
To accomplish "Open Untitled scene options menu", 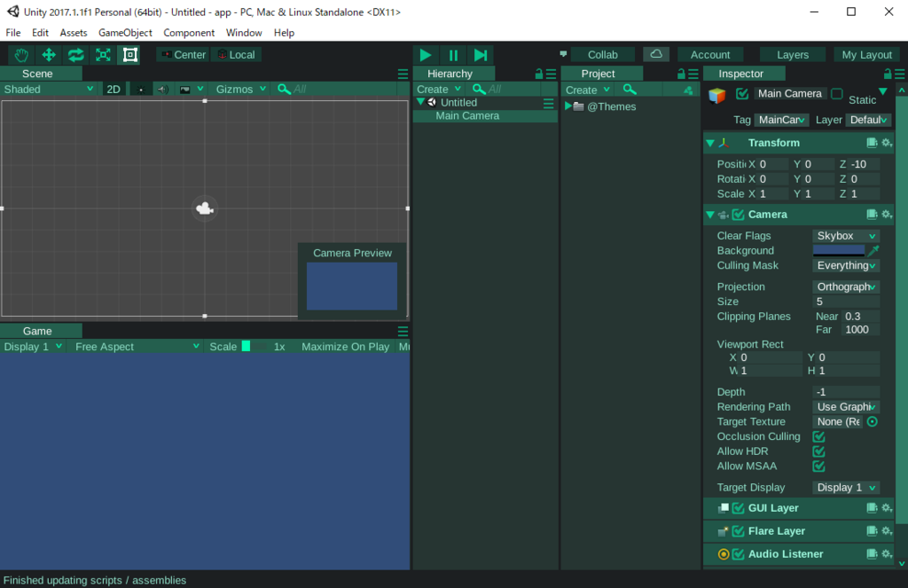I will click(x=548, y=103).
